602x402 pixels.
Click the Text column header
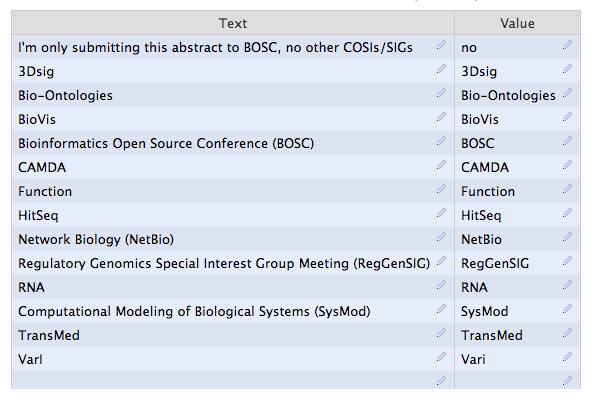[x=232, y=23]
